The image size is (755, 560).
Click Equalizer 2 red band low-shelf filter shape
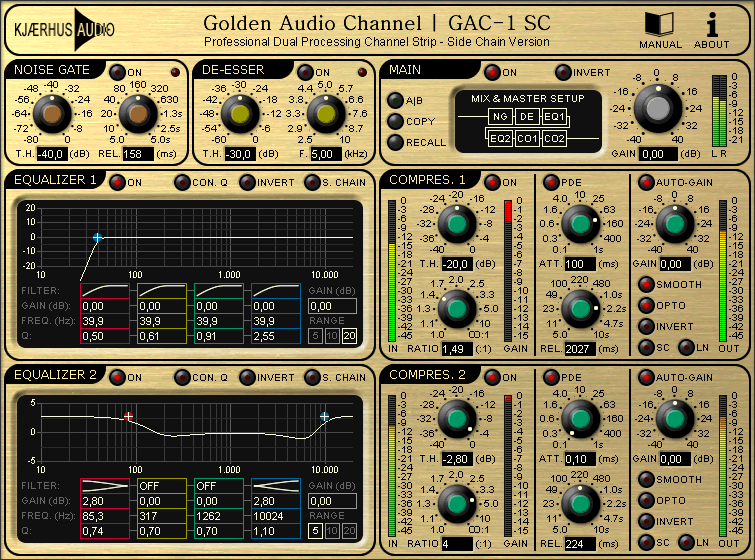(105, 486)
